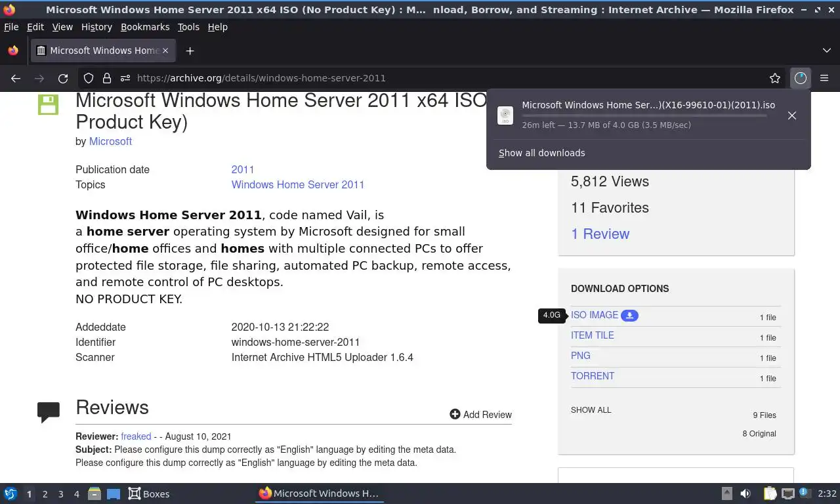Screen dimensions: 840x504
Task: Open the volume control in system tray
Action: 745,493
